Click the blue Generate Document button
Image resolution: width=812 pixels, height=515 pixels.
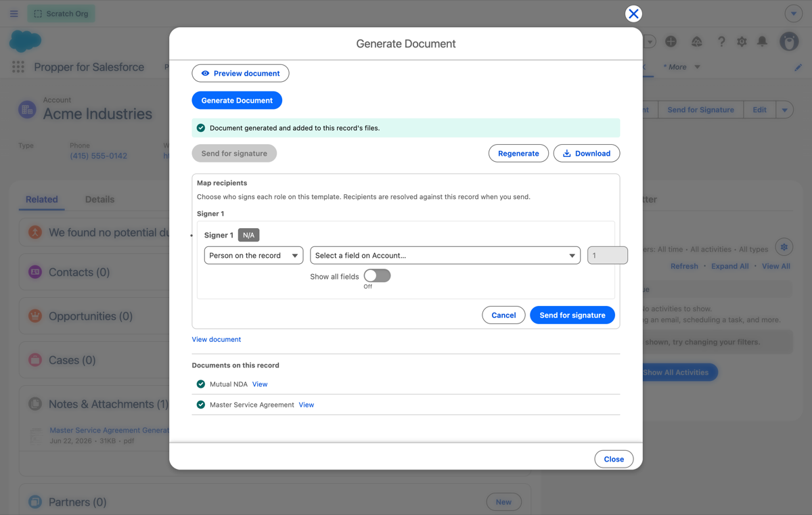tap(237, 100)
